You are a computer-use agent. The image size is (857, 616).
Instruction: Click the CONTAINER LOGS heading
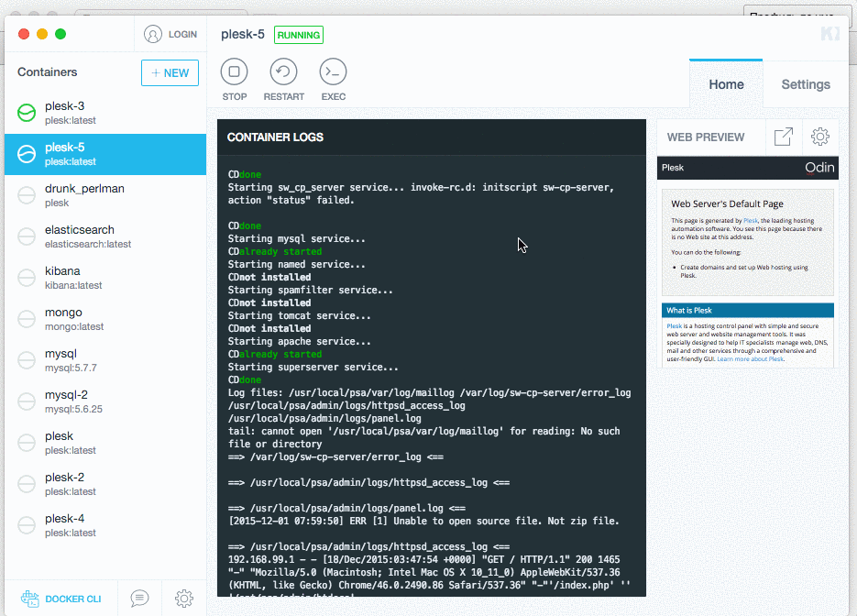(276, 137)
